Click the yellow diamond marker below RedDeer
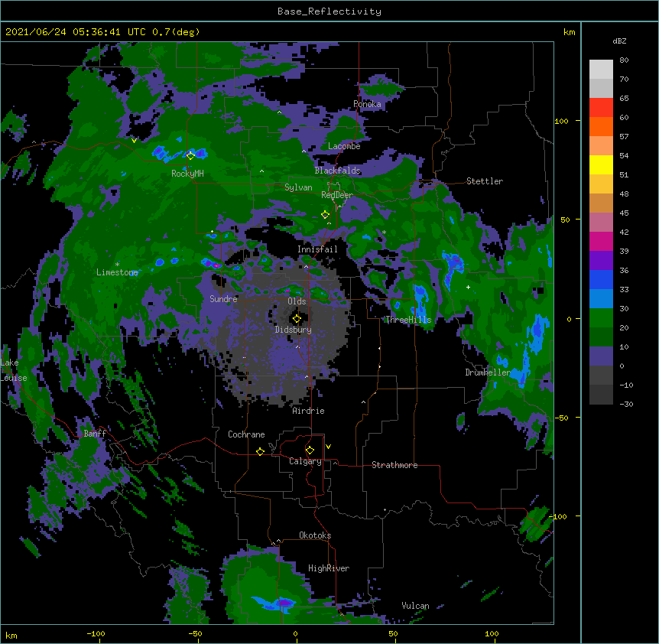The image size is (659, 644). pos(325,215)
